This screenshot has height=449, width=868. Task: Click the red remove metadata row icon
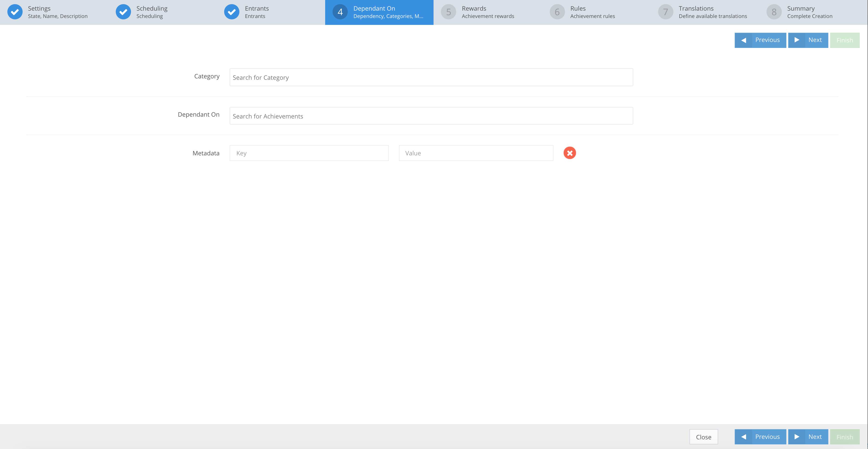pyautogui.click(x=569, y=153)
